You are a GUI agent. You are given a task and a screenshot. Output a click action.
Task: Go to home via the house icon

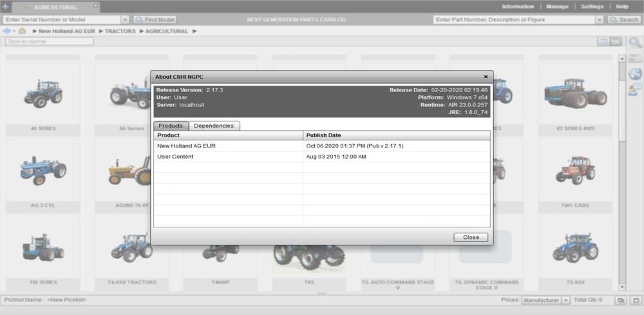[x=22, y=31]
